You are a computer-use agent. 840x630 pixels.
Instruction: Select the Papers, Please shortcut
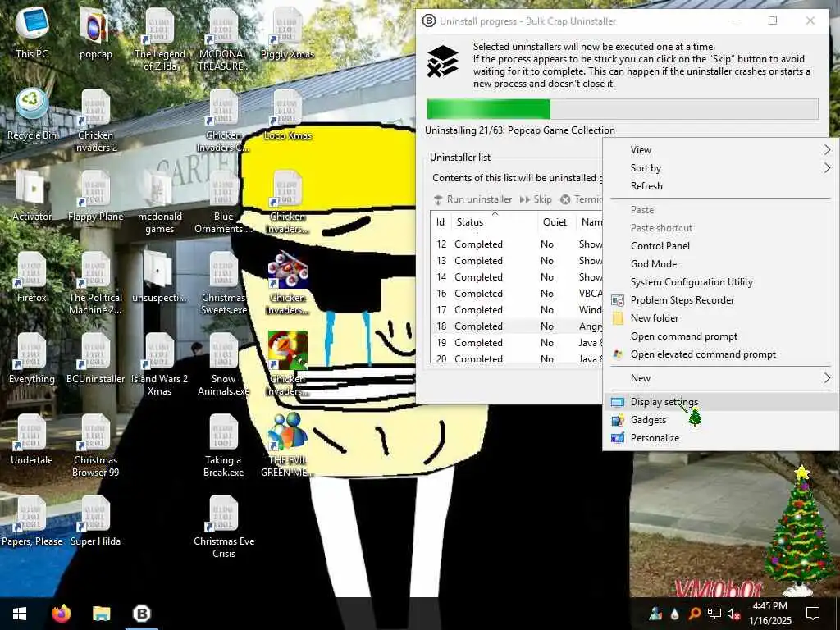(32, 521)
